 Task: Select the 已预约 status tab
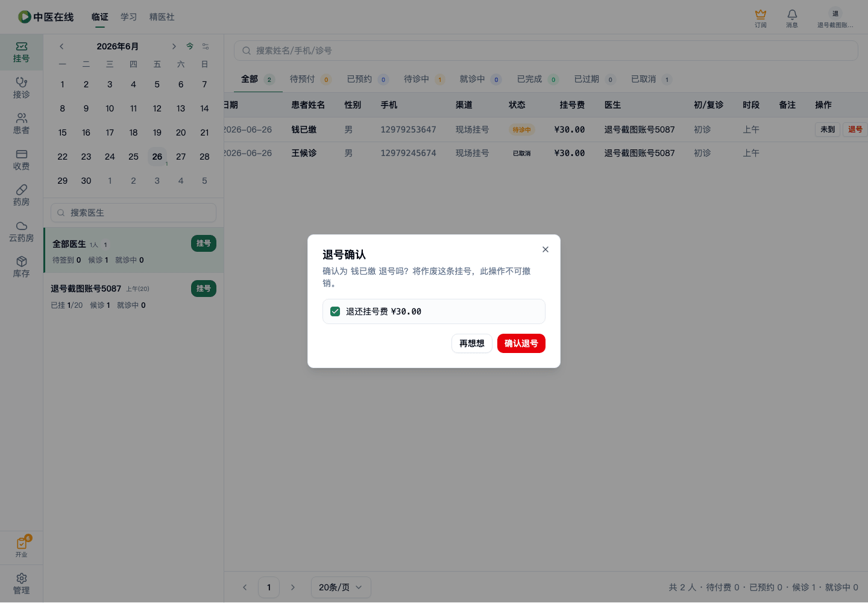(368, 79)
